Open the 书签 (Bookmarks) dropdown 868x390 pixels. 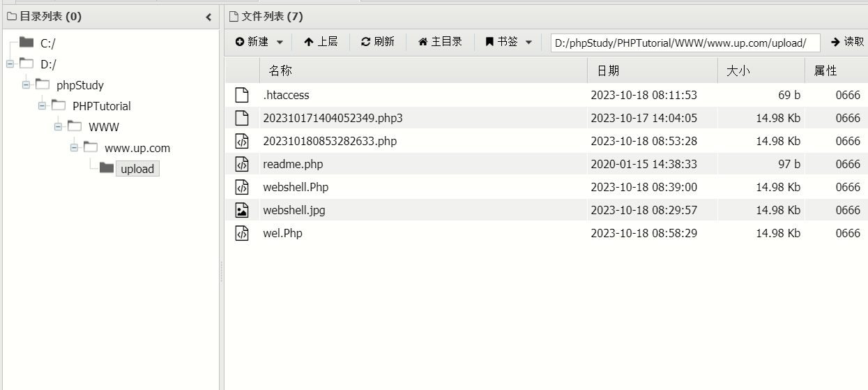click(x=509, y=42)
